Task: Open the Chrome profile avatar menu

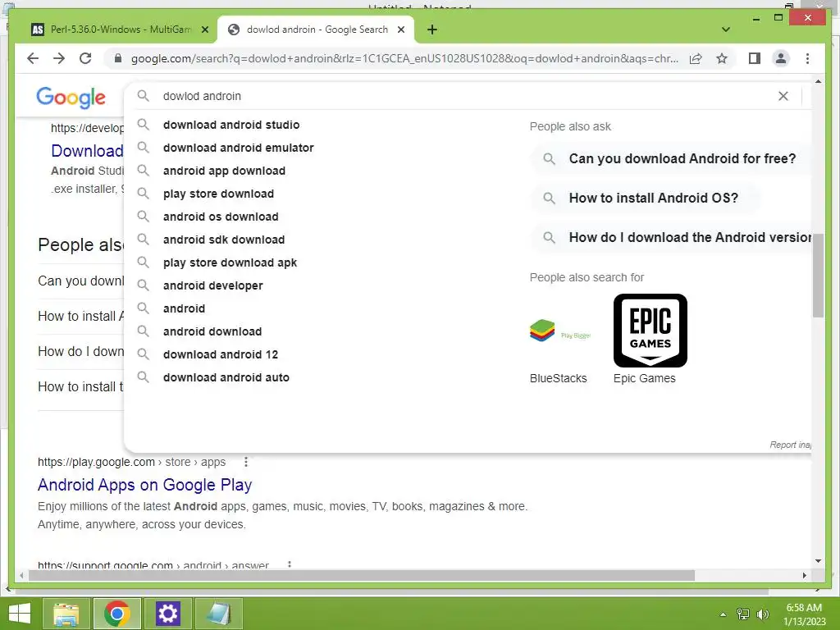Action: (781, 58)
